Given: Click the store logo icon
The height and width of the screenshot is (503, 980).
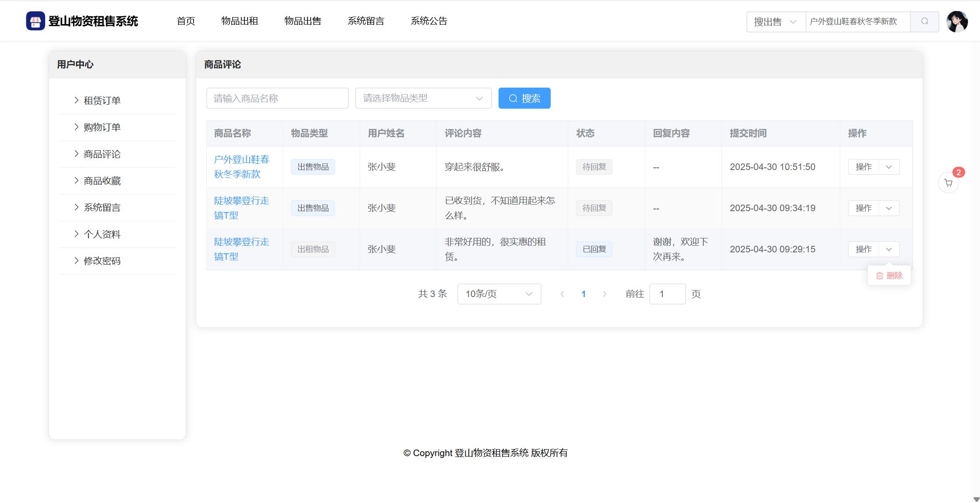Looking at the screenshot, I should click(x=35, y=21).
